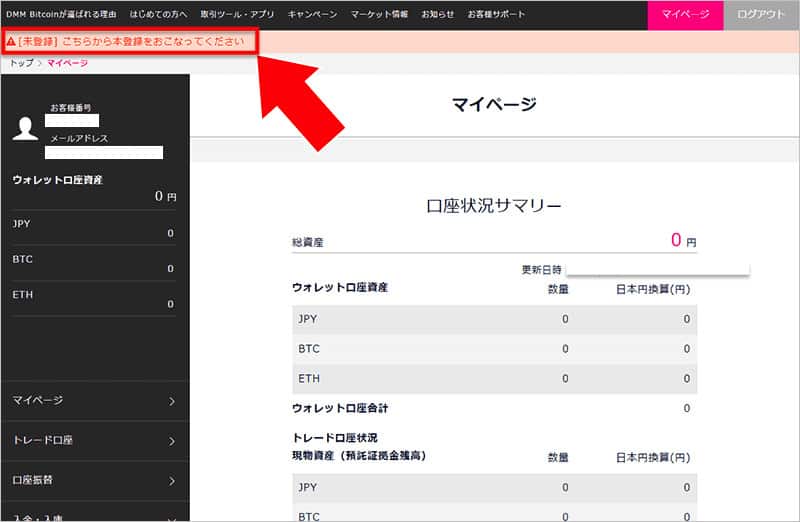Click the BTC balance label in sidebar
The width and height of the screenshot is (800, 522).
22,259
